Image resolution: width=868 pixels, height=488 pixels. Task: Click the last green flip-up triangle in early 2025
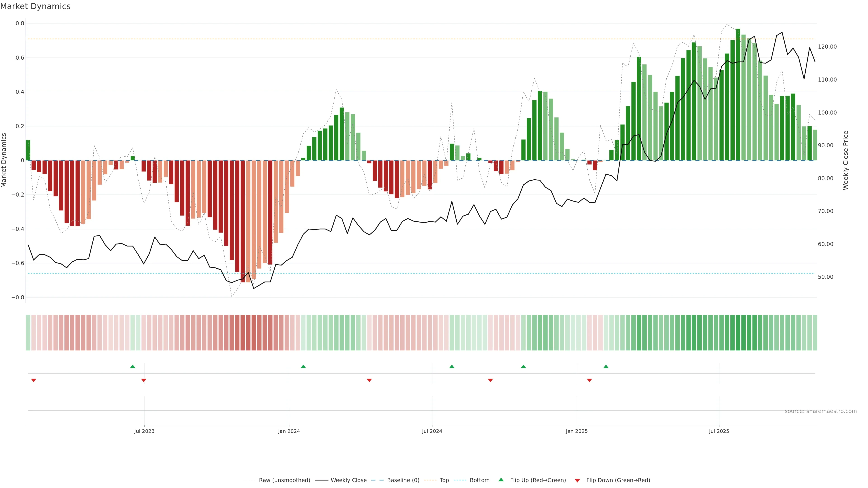pyautogui.click(x=606, y=366)
